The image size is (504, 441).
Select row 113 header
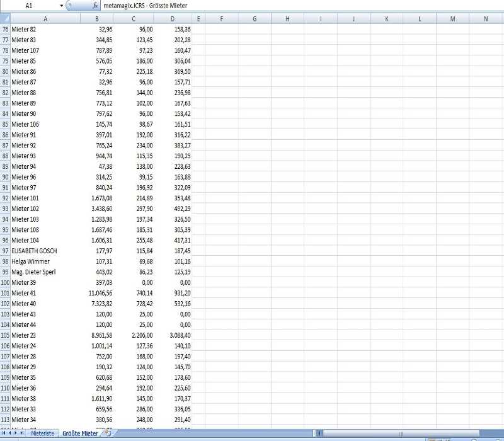5,420
